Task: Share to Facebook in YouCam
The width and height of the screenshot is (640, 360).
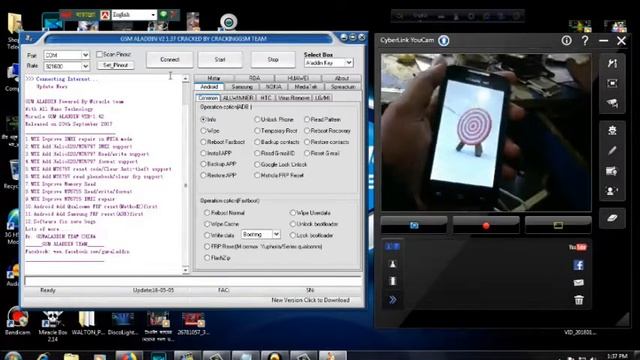Action: [x=578, y=265]
